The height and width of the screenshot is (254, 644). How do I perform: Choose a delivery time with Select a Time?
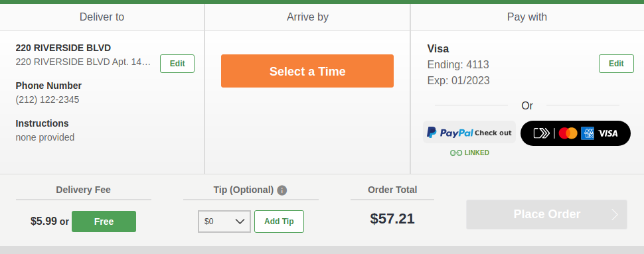click(307, 71)
